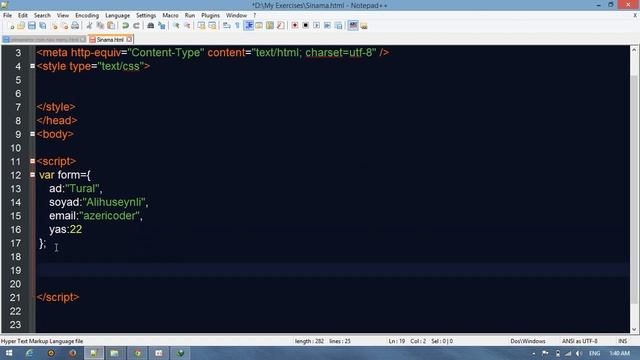Click the Redo toolbar icon
640x360 pixels.
(136, 26)
